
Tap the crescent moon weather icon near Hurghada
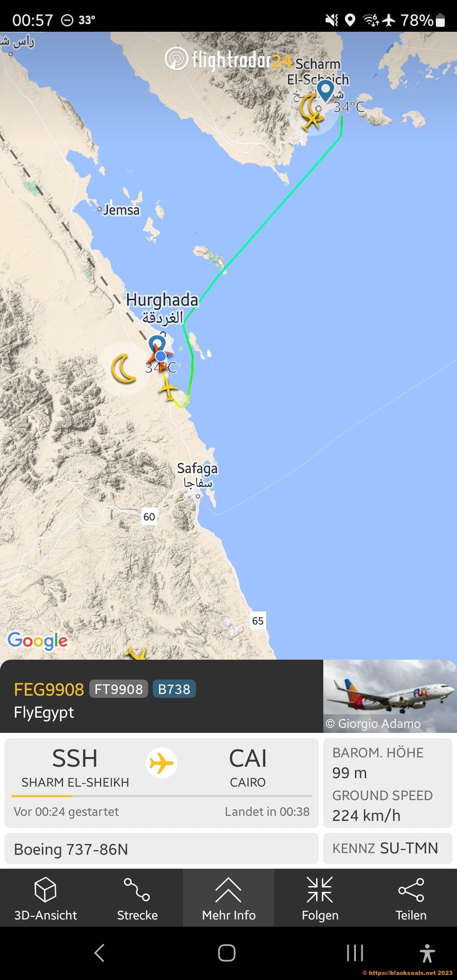pos(123,369)
